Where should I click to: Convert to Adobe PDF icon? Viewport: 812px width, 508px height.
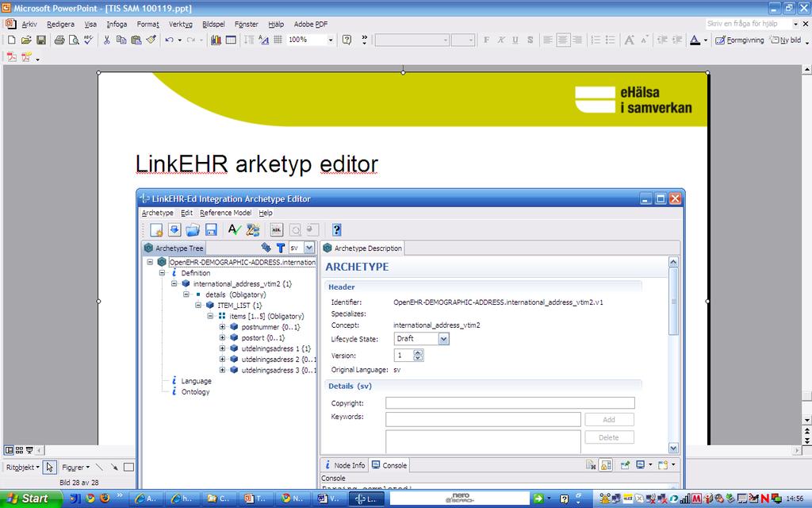(x=11, y=57)
